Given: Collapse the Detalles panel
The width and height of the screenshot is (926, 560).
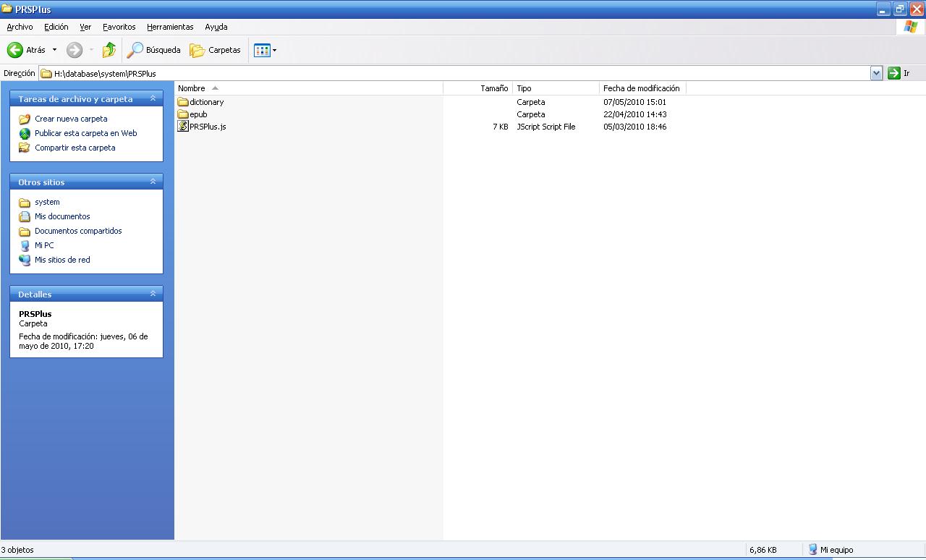Looking at the screenshot, I should pyautogui.click(x=153, y=294).
